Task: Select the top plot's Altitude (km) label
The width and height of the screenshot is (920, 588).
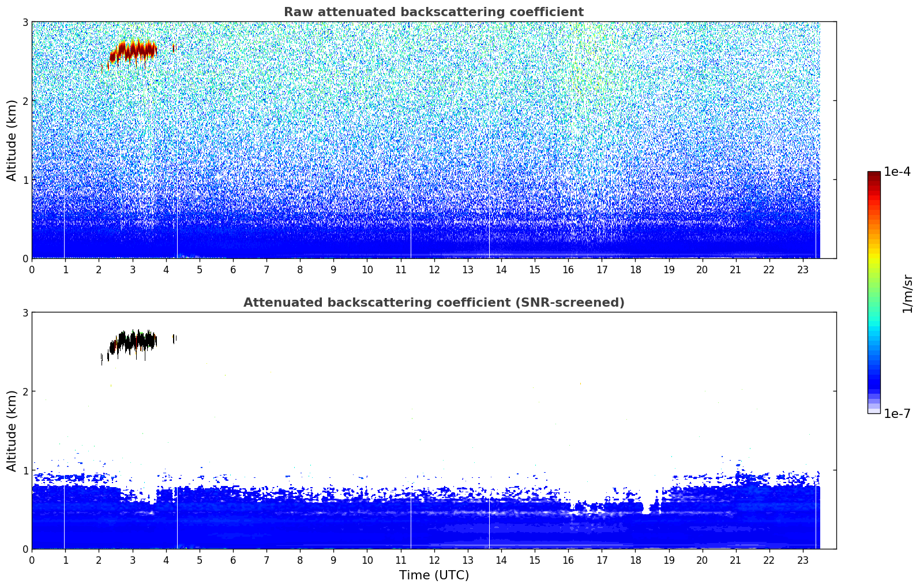Action: tap(12, 140)
